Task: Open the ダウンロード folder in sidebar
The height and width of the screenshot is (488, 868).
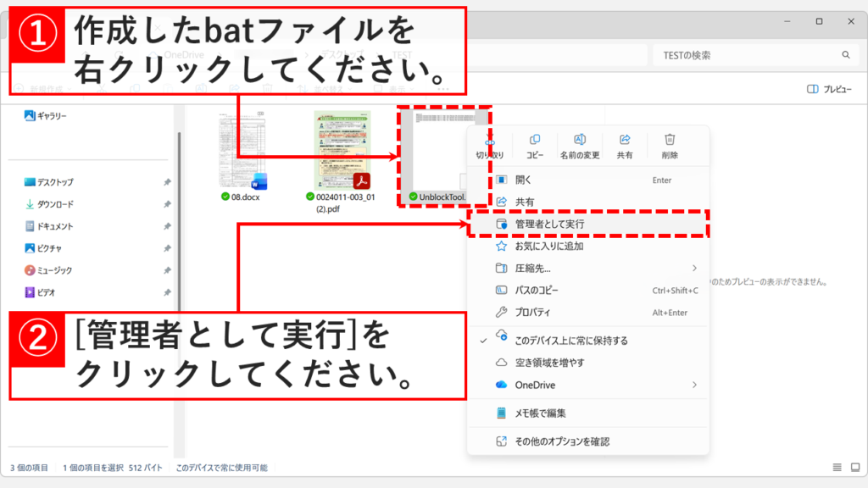Action: (x=54, y=204)
